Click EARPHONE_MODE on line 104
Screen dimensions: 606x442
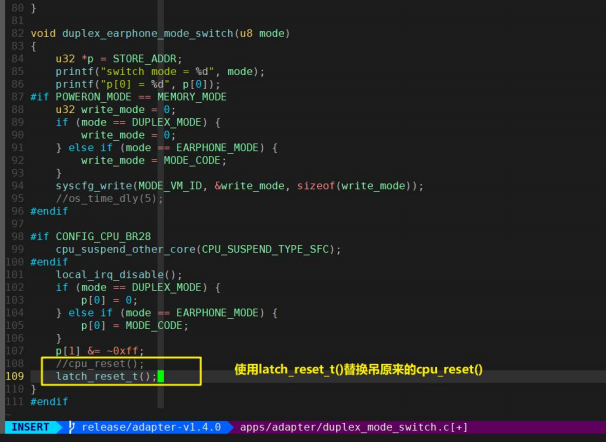217,313
